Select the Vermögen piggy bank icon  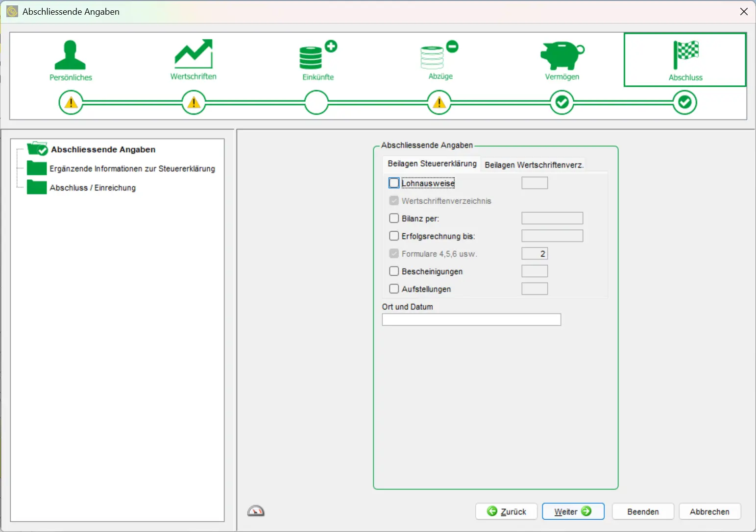pyautogui.click(x=561, y=56)
